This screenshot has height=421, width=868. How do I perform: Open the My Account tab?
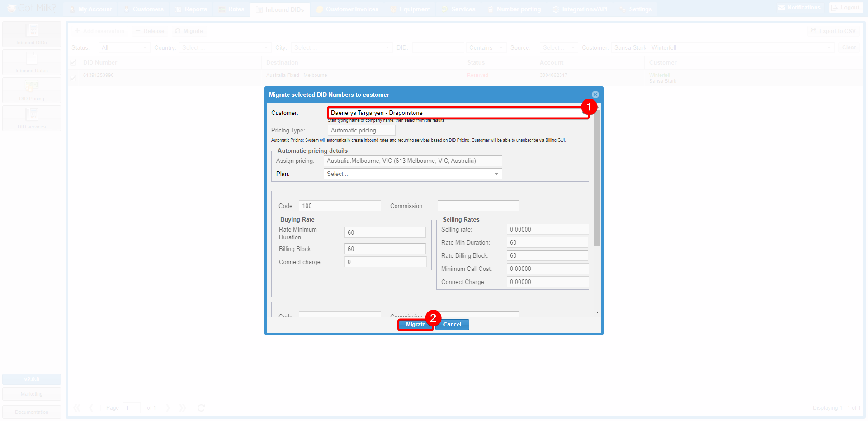pyautogui.click(x=90, y=9)
